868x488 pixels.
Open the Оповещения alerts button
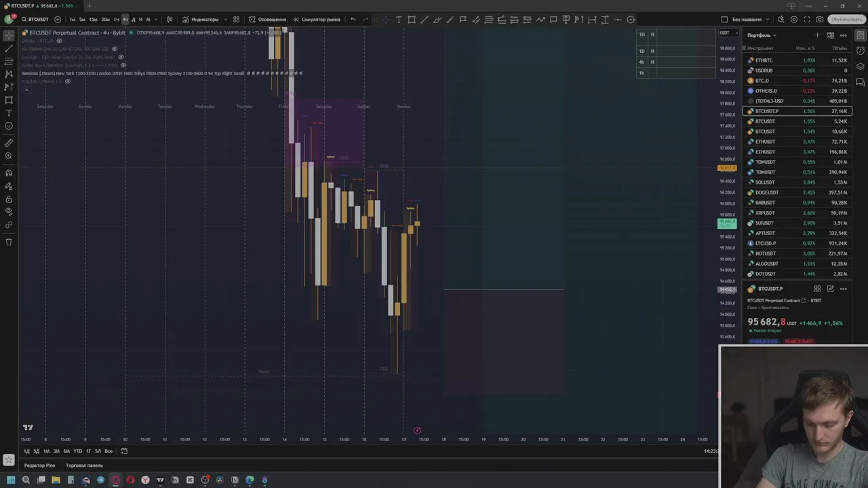pyautogui.click(x=267, y=20)
